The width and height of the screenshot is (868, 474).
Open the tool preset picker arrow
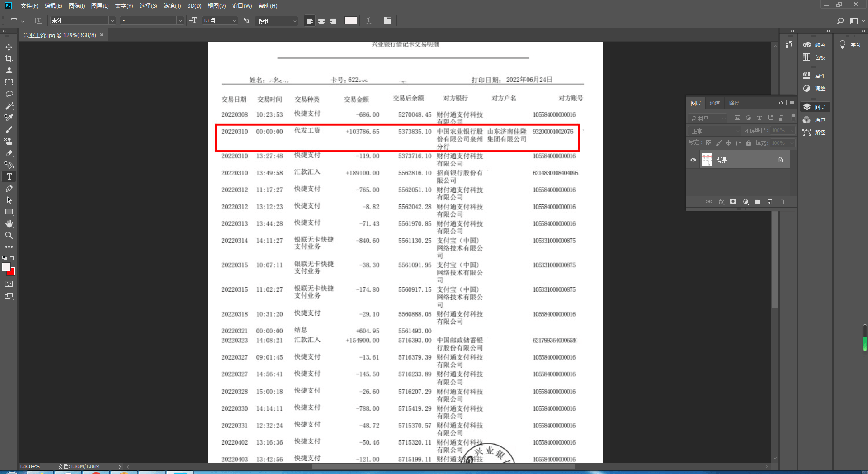coord(23,21)
